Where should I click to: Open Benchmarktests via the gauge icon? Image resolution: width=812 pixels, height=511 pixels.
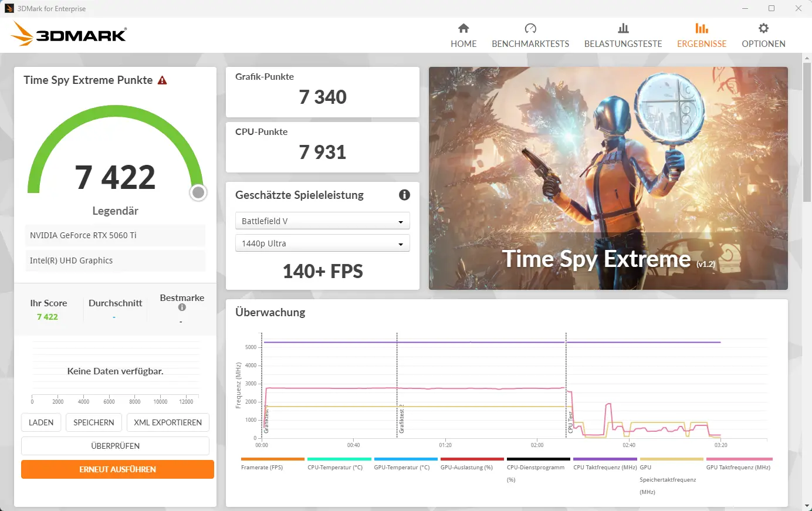(x=530, y=28)
